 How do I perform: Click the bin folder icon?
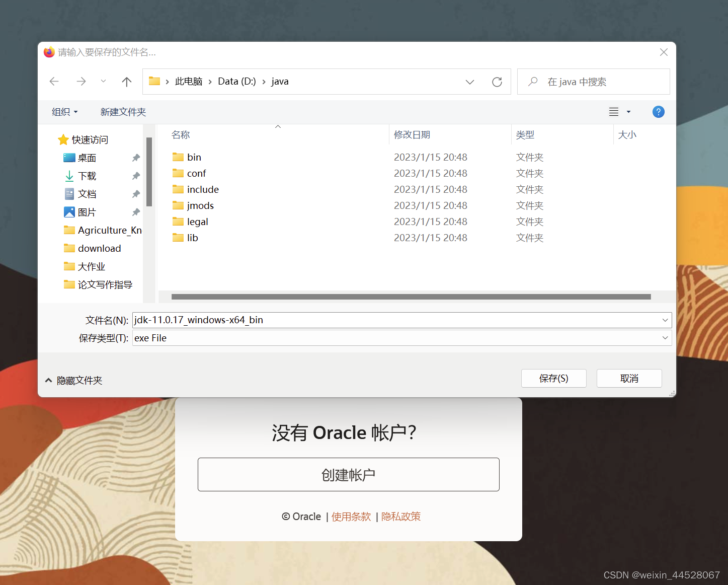[x=178, y=157]
